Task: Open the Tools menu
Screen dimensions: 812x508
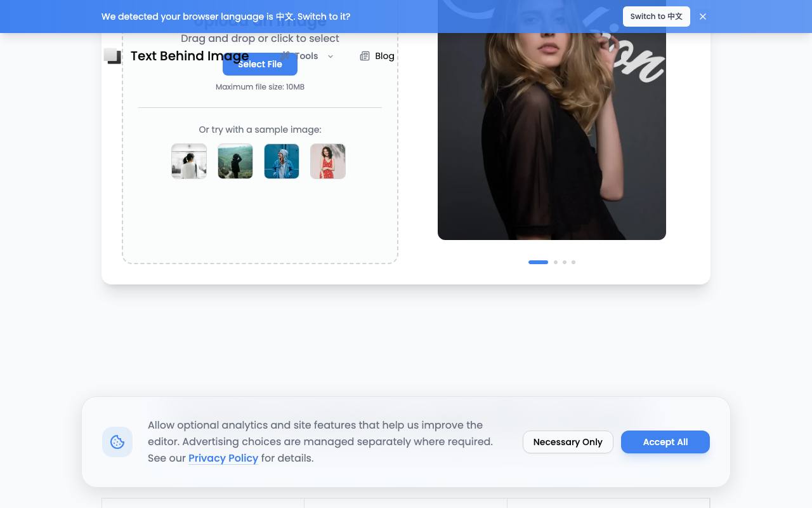Action: (x=307, y=56)
